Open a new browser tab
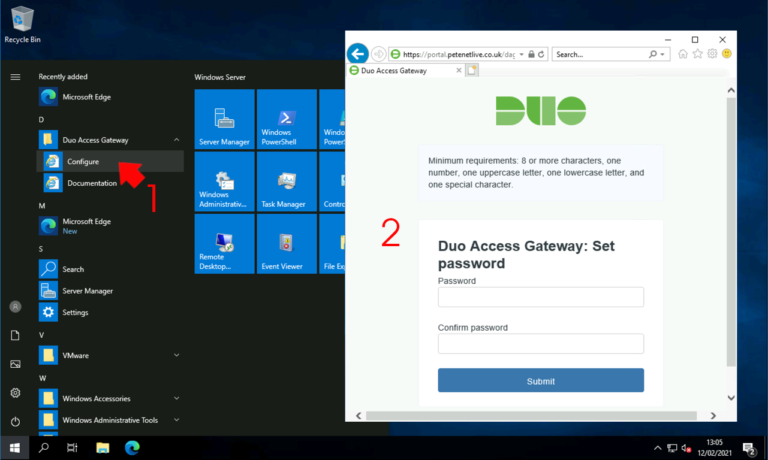768x460 pixels. pyautogui.click(x=472, y=71)
